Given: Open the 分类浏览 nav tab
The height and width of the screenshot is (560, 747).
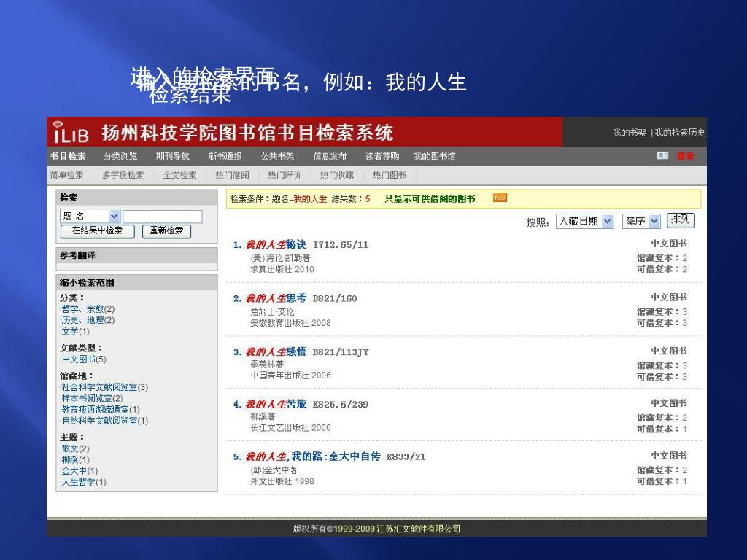Looking at the screenshot, I should coord(120,156).
